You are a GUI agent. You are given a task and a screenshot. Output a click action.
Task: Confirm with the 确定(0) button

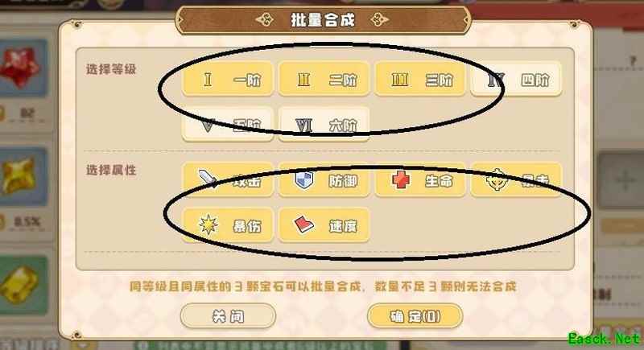pos(415,316)
